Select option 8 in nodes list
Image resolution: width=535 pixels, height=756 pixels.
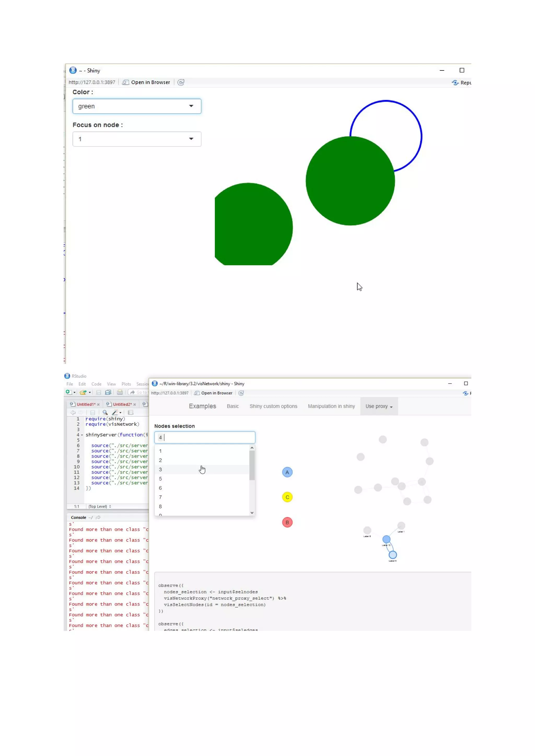(202, 506)
